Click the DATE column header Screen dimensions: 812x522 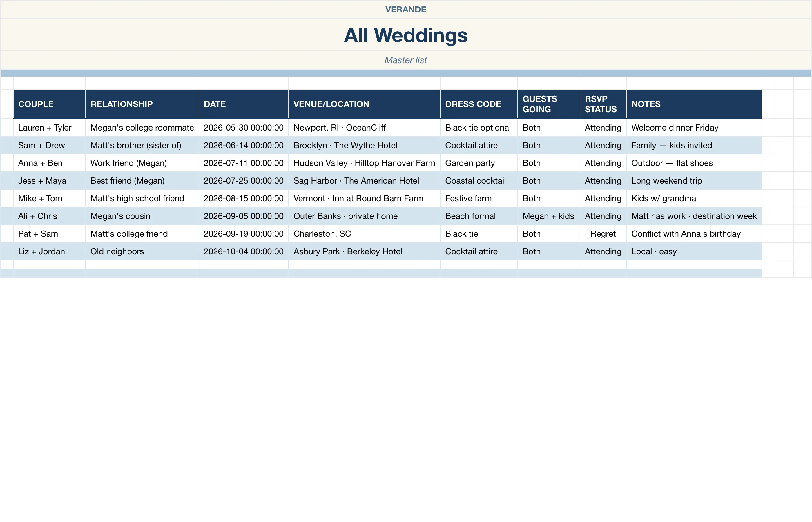[244, 104]
